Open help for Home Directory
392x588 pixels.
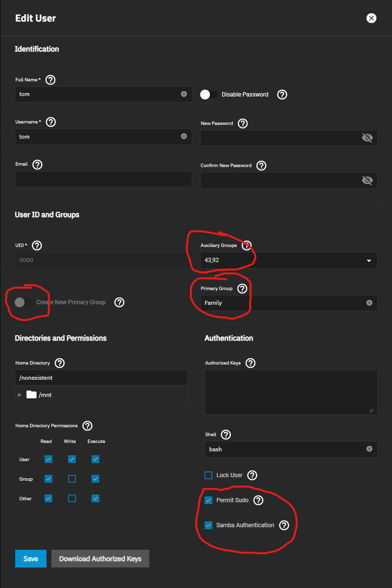click(60, 363)
